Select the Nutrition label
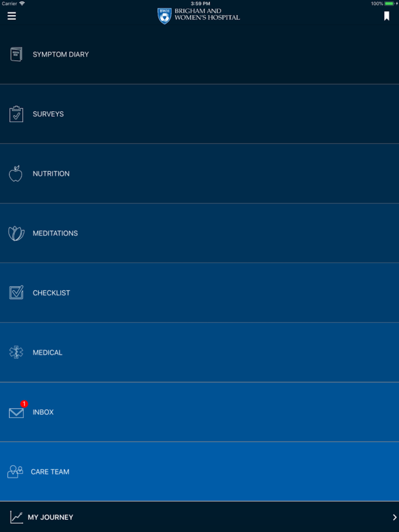The height and width of the screenshot is (532, 399). point(51,173)
